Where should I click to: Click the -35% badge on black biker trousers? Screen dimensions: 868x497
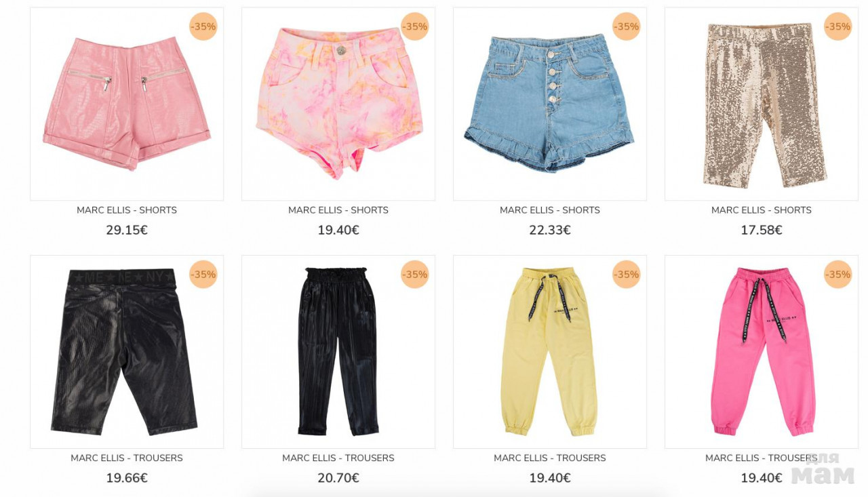click(203, 275)
